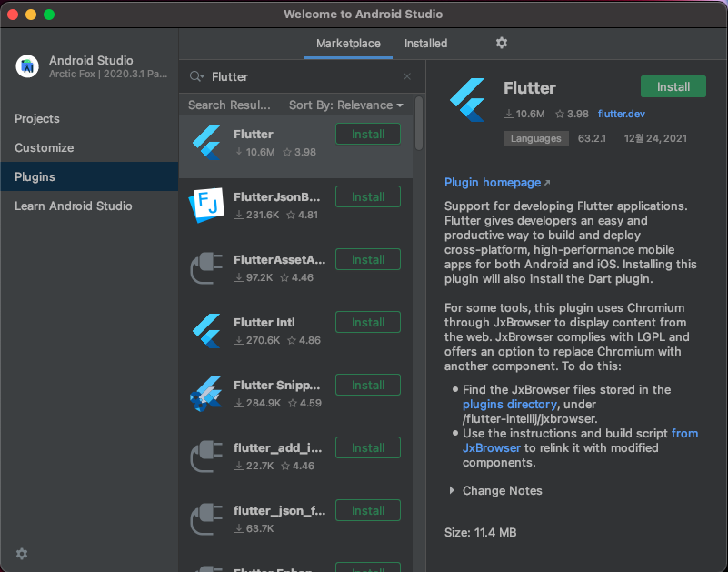The image size is (728, 572).
Task: Install the FlutterJsonB... plugin
Action: (x=368, y=197)
